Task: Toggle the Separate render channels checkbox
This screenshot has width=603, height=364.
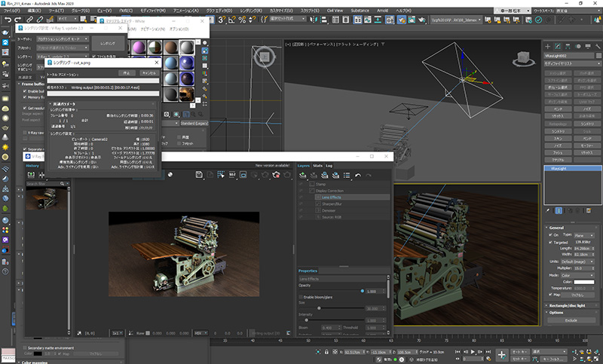Action: [25, 149]
